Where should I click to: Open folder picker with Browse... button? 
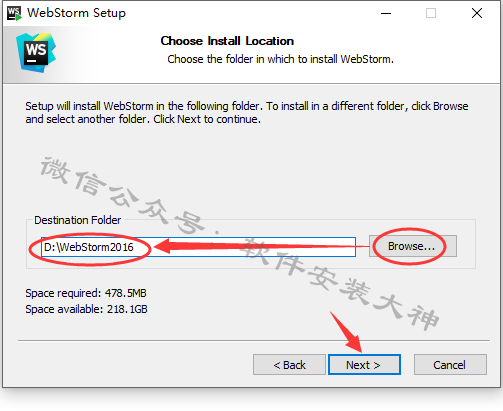413,246
